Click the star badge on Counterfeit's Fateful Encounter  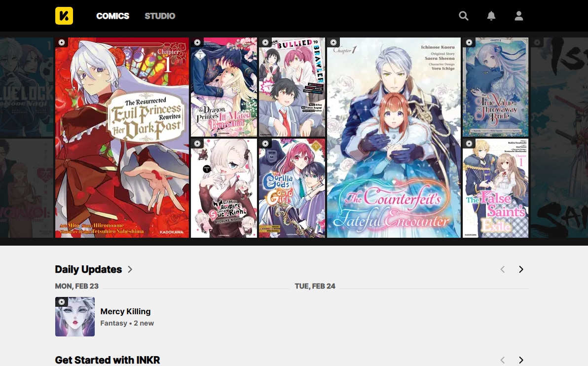click(334, 42)
